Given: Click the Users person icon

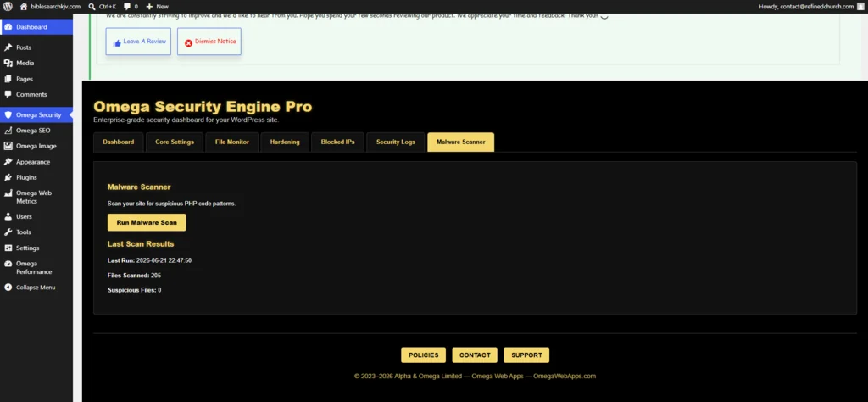Looking at the screenshot, I should (x=8, y=216).
